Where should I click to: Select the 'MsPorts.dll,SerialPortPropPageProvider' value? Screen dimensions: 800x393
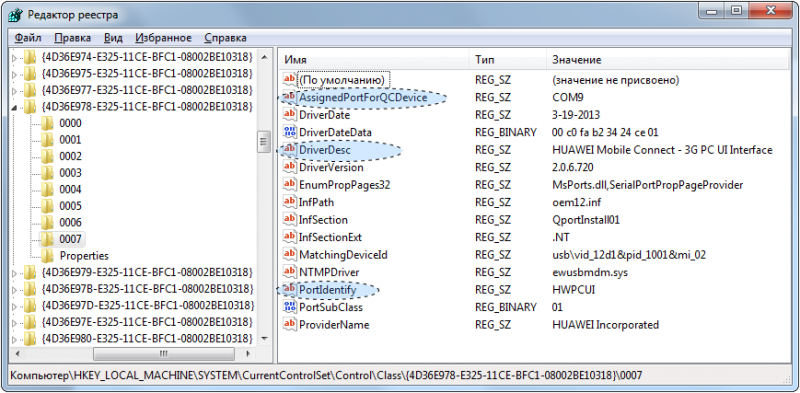pos(647,184)
